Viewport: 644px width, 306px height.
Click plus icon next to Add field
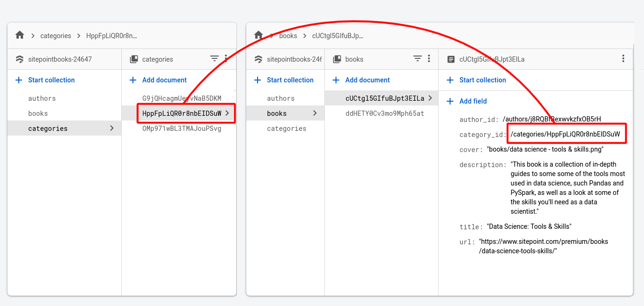point(450,101)
